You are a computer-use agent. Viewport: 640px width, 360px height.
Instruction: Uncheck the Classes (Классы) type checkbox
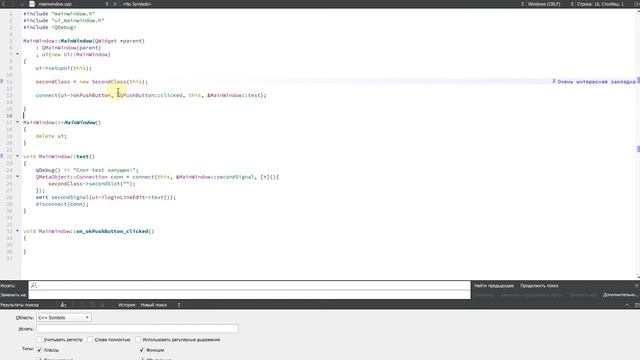pyautogui.click(x=40, y=350)
